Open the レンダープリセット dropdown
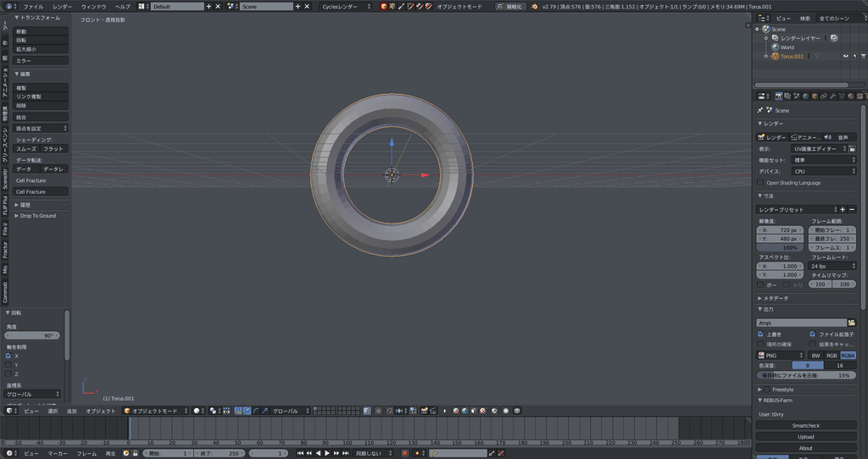This screenshot has height=459, width=868. (x=797, y=209)
